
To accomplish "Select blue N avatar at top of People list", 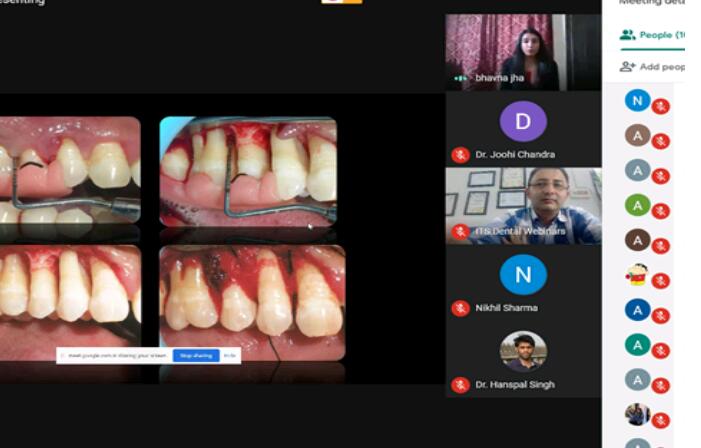I will [637, 100].
